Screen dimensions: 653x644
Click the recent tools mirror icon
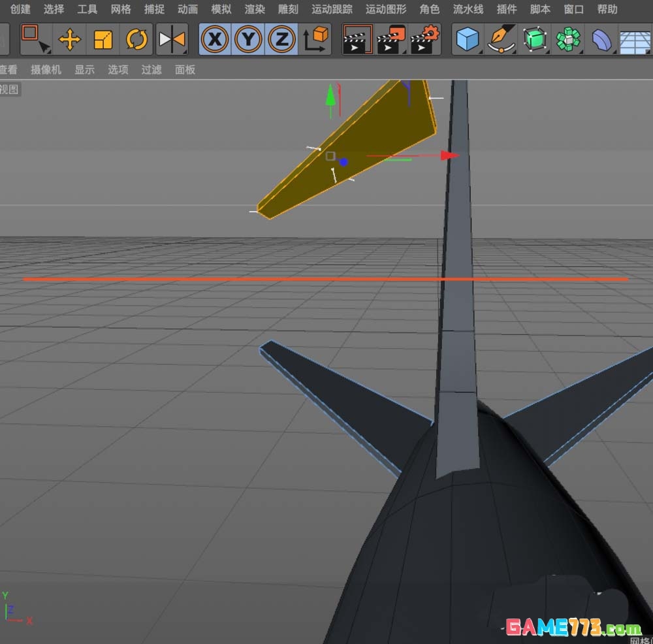click(x=172, y=40)
